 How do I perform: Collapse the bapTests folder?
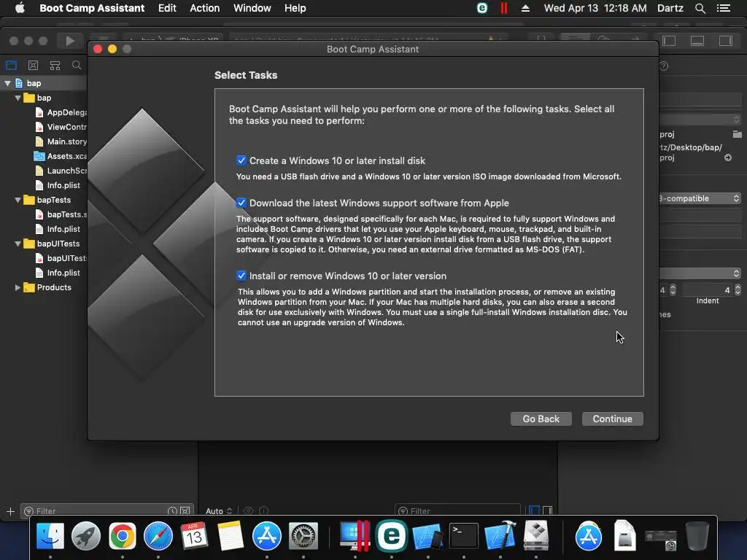(18, 200)
